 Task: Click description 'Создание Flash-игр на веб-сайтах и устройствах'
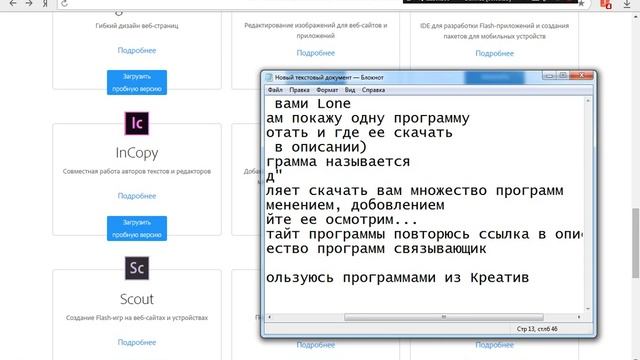[137, 318]
